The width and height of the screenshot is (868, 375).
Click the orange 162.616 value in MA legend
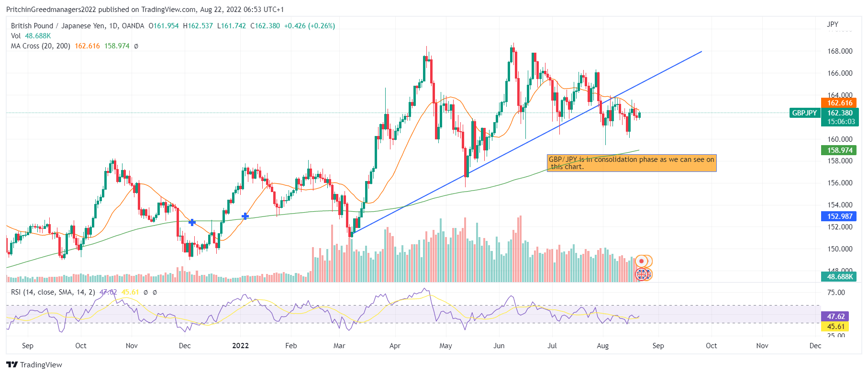coord(87,46)
